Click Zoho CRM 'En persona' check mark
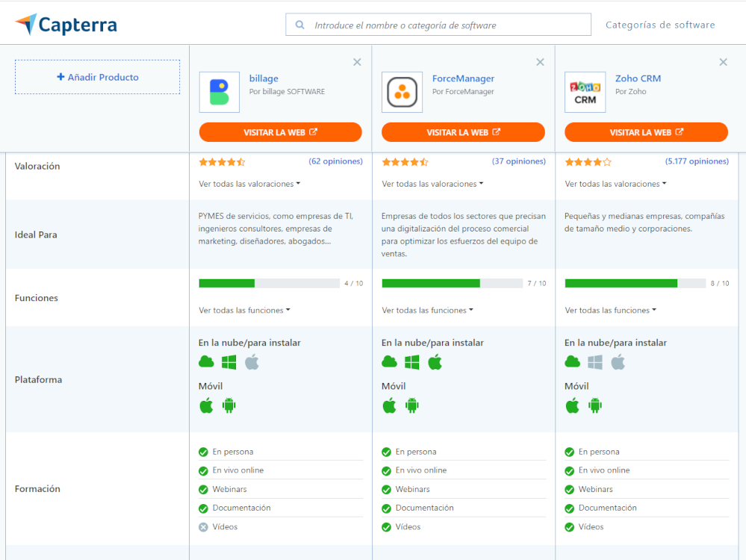 (x=570, y=452)
